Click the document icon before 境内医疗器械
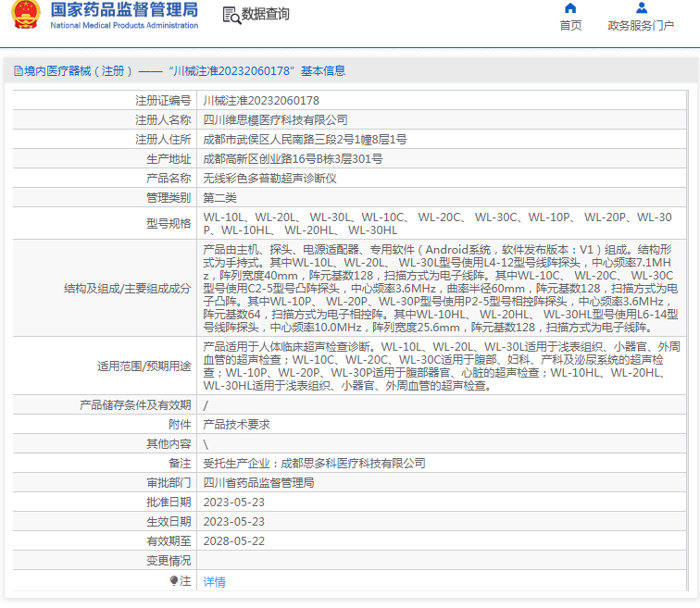 pyautogui.click(x=19, y=71)
